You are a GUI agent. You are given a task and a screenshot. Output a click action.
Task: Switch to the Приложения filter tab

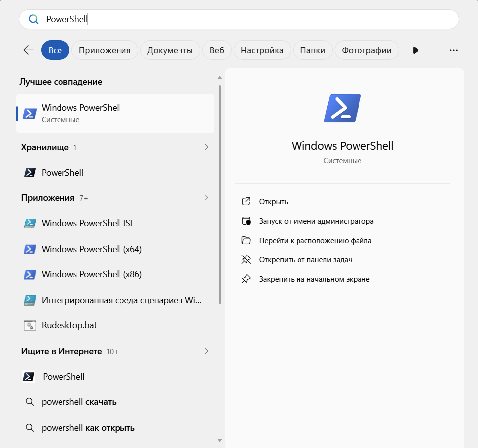[105, 50]
